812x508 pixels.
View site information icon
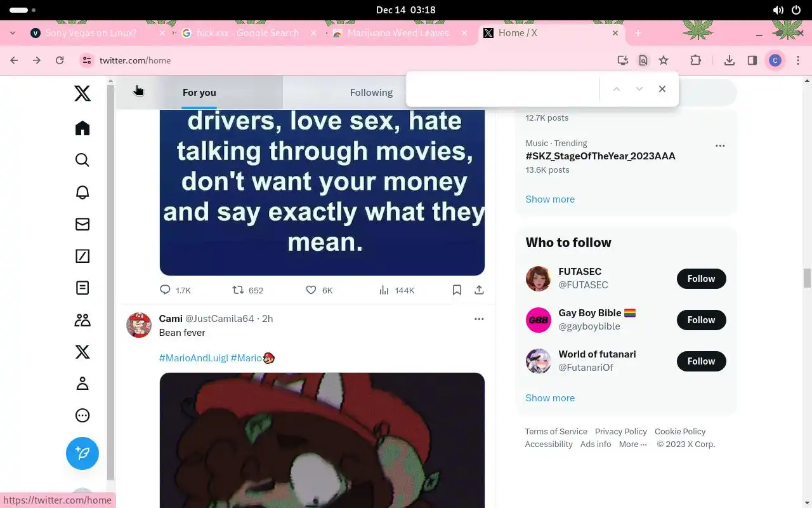[86, 60]
